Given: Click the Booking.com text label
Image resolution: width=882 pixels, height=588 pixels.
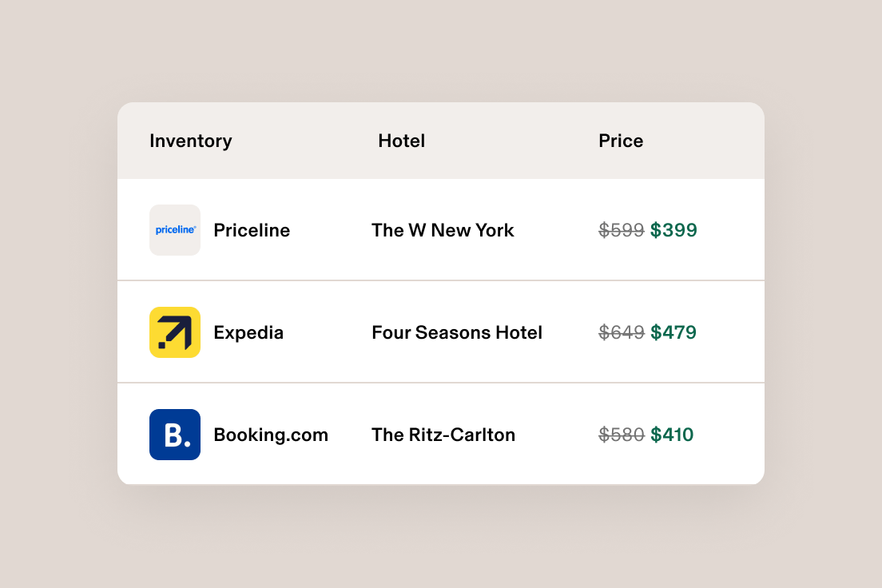Looking at the screenshot, I should (271, 435).
